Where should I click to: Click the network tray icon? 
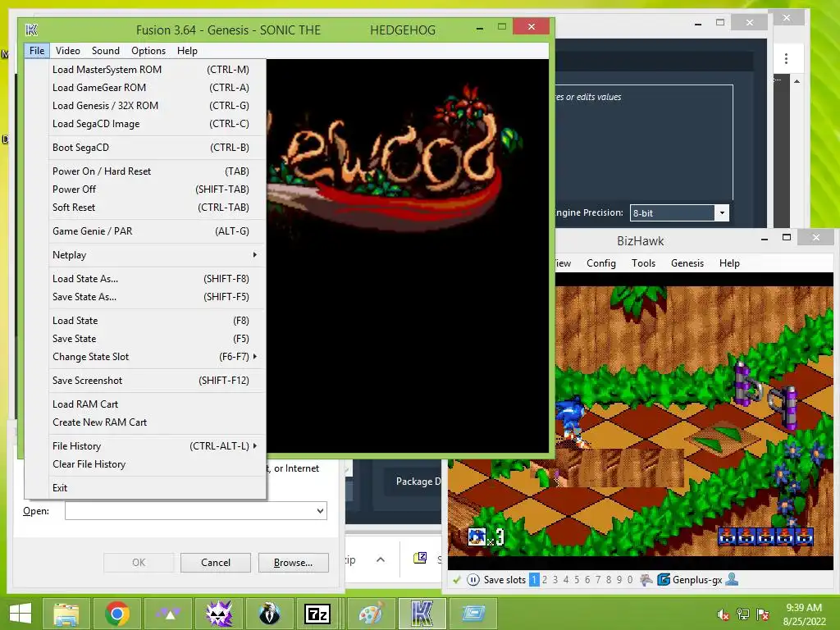tap(743, 614)
